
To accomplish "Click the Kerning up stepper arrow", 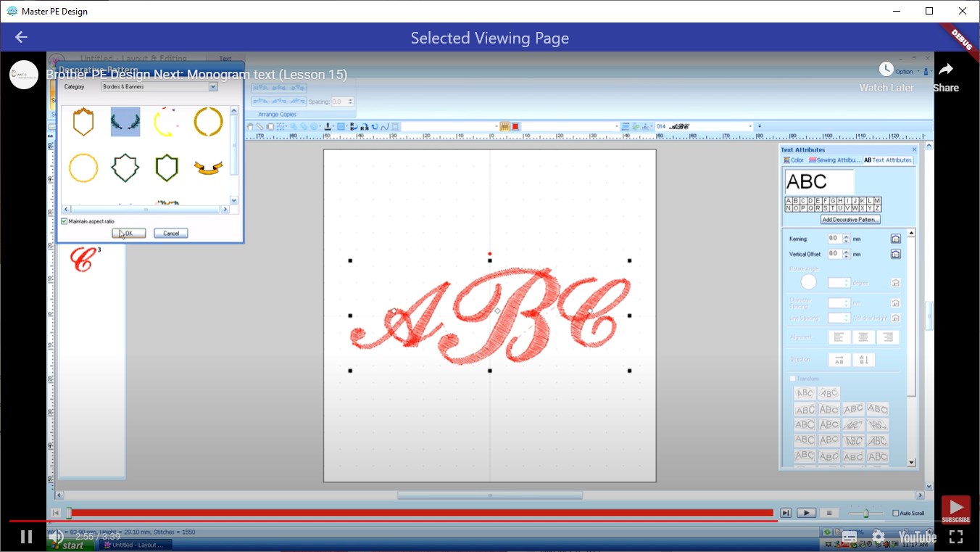I will tap(847, 235).
